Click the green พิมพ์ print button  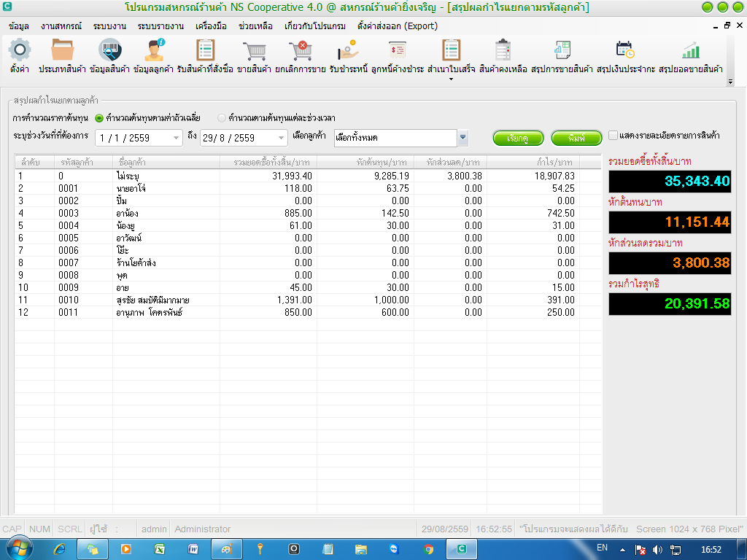(x=576, y=139)
